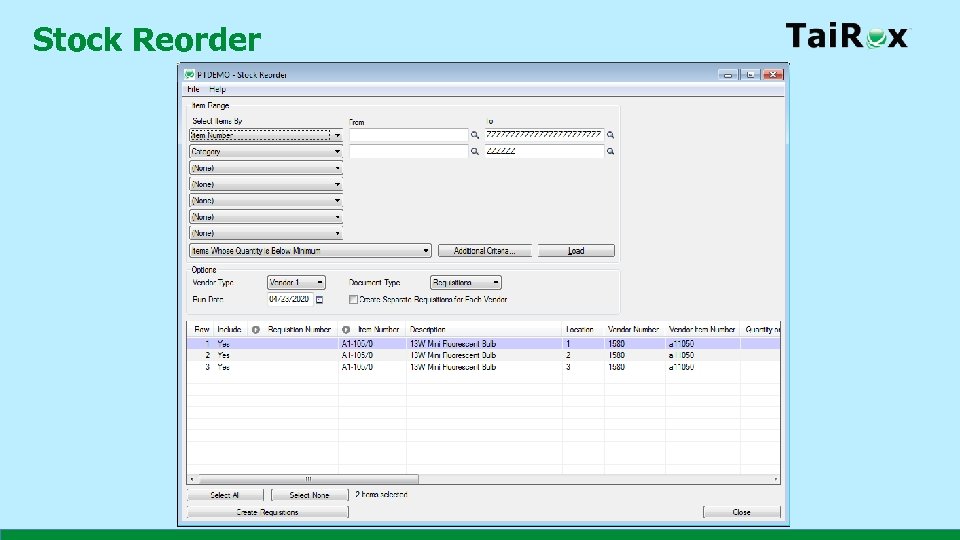Click the Close button at bottom right
The image size is (960, 540).
coord(741,512)
